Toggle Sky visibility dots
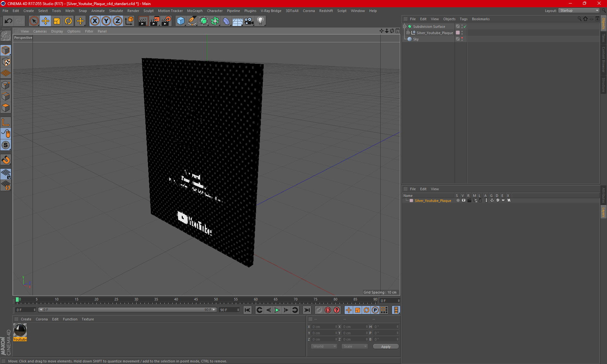Image resolution: width=607 pixels, height=364 pixels. click(462, 39)
